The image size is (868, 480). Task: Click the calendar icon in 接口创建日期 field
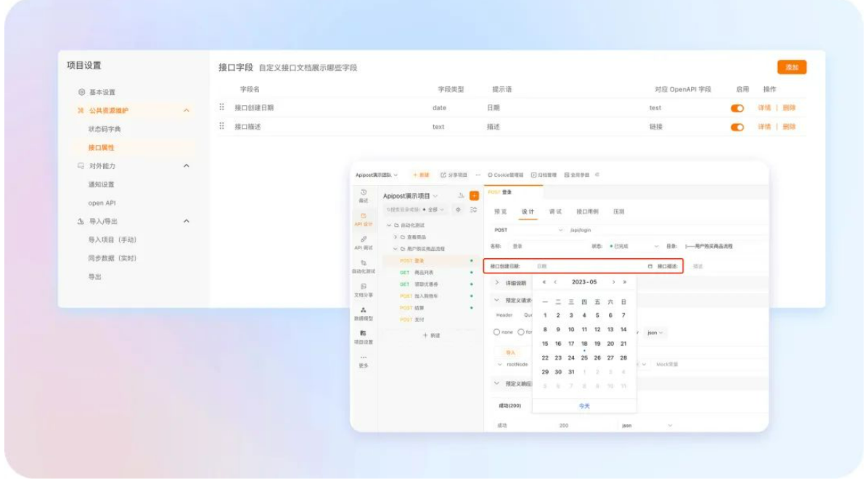[650, 267]
